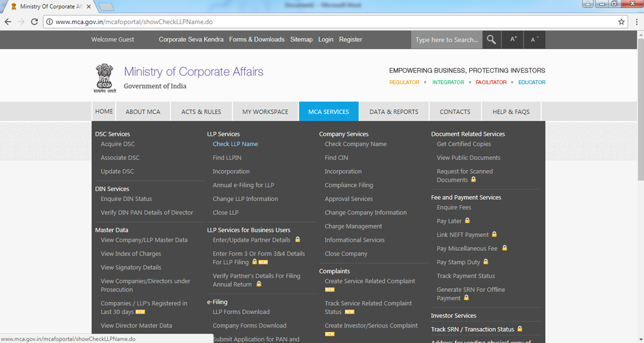Open Verify DIN PAN Details of Director
Viewport: 644px width, 343px height.
(x=147, y=212)
